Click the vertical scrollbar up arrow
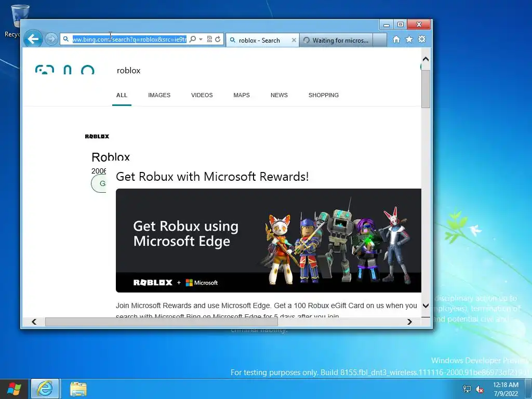The height and width of the screenshot is (399, 532). coord(425,59)
